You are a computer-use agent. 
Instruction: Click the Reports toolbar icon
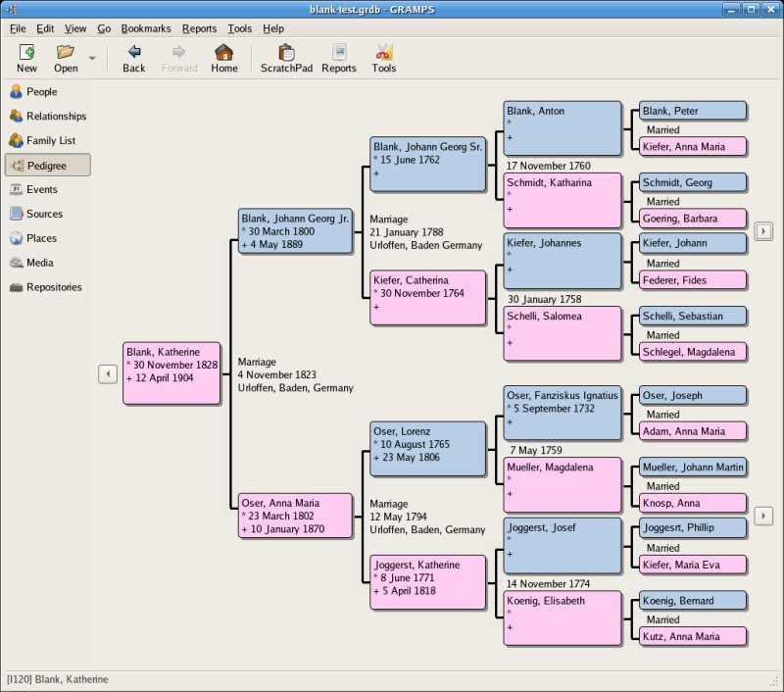point(339,57)
